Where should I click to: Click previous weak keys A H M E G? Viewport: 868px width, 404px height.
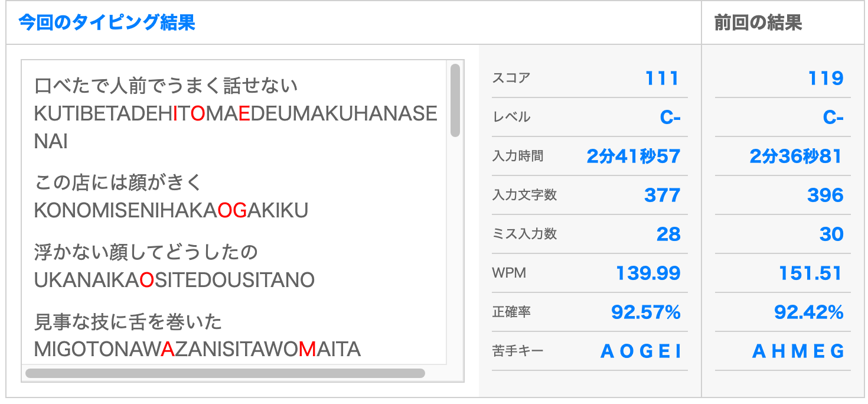coord(798,351)
